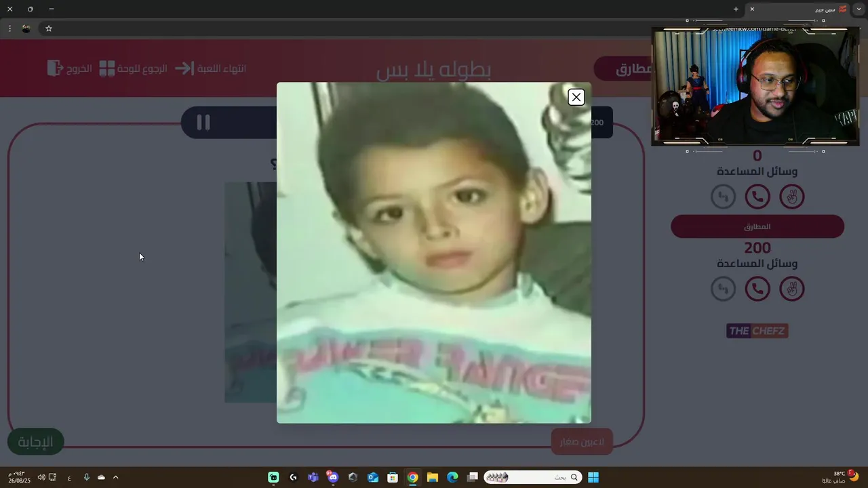Use المطارق team's two-finger hand lifeline

(x=791, y=289)
